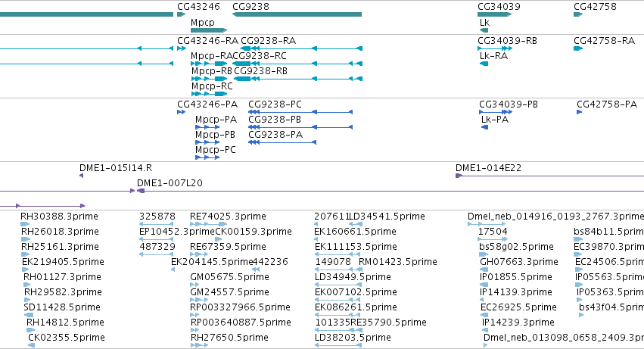Click protein Mpcp-PC label
The height and width of the screenshot is (349, 644).
pyautogui.click(x=216, y=150)
